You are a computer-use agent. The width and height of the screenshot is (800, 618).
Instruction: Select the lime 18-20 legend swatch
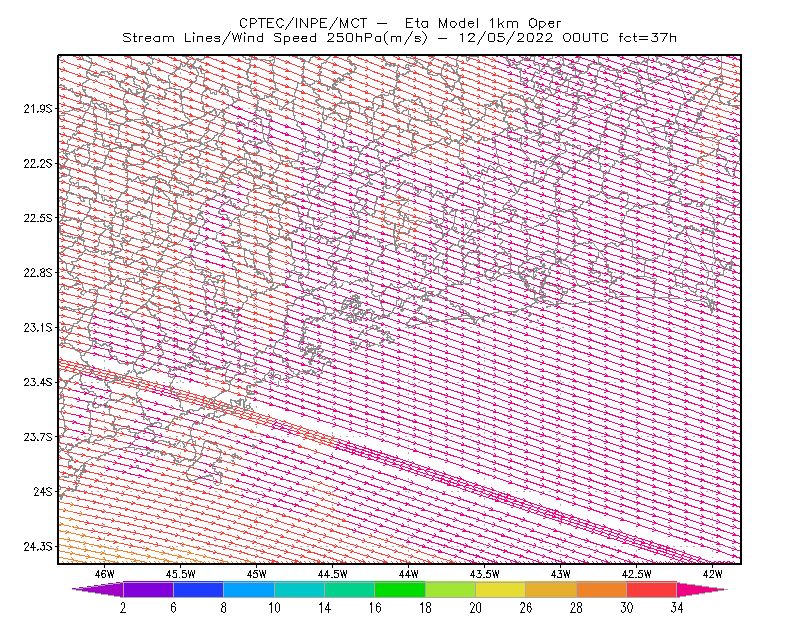pos(451,589)
